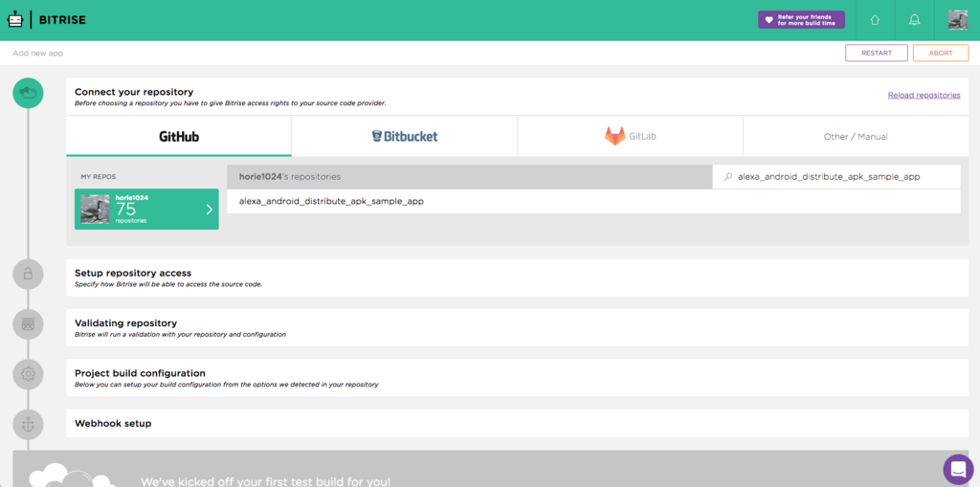The image size is (980, 487).
Task: Click the gear step icon for build configuration
Action: 28,374
